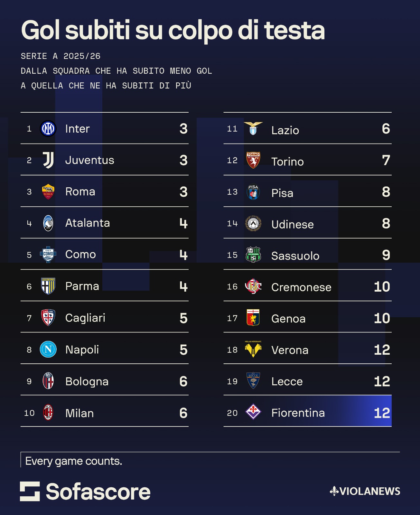Image resolution: width=420 pixels, height=515 pixels.
Task: Click the 'Gol subiti su colpo di testa' title
Action: 173,31
